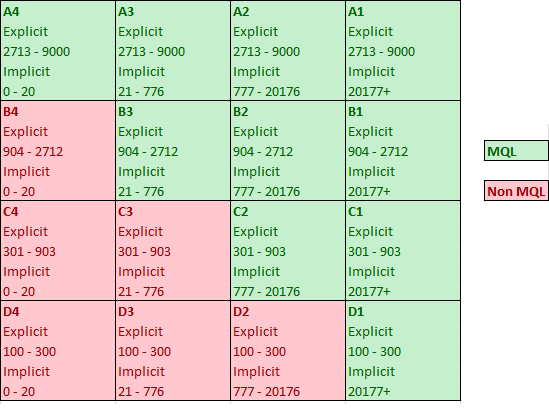Select the D2 red cell
This screenshot has height=410, width=549.
[288, 350]
